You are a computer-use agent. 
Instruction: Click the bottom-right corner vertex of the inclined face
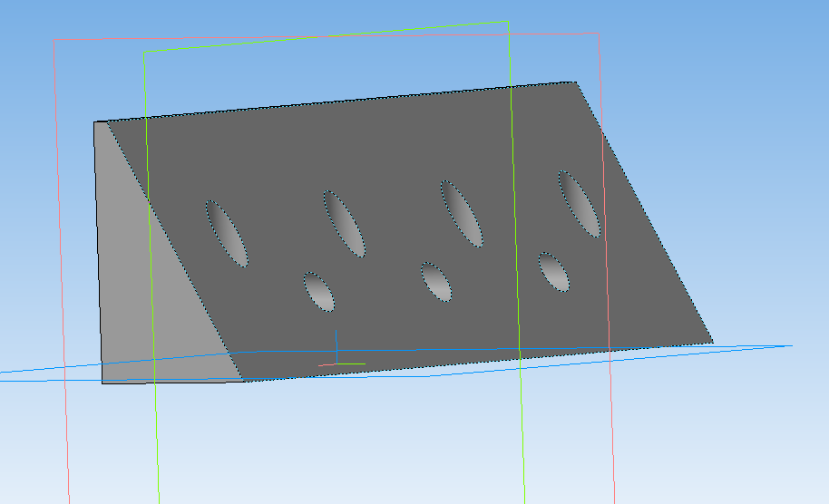click(x=713, y=343)
